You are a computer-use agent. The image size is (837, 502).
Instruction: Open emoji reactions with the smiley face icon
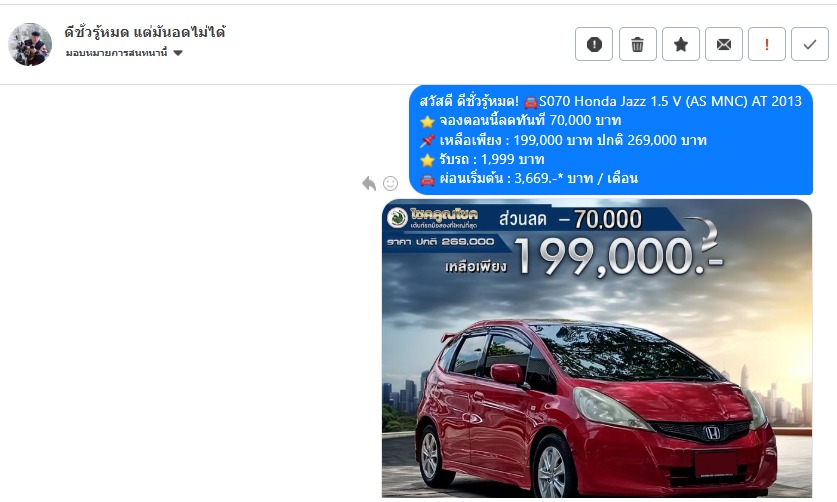pos(391,183)
